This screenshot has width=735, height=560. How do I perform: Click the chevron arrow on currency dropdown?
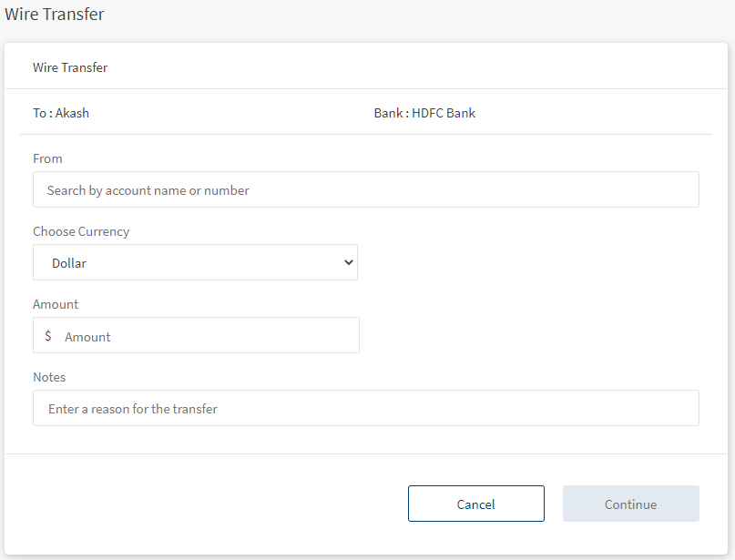(348, 262)
